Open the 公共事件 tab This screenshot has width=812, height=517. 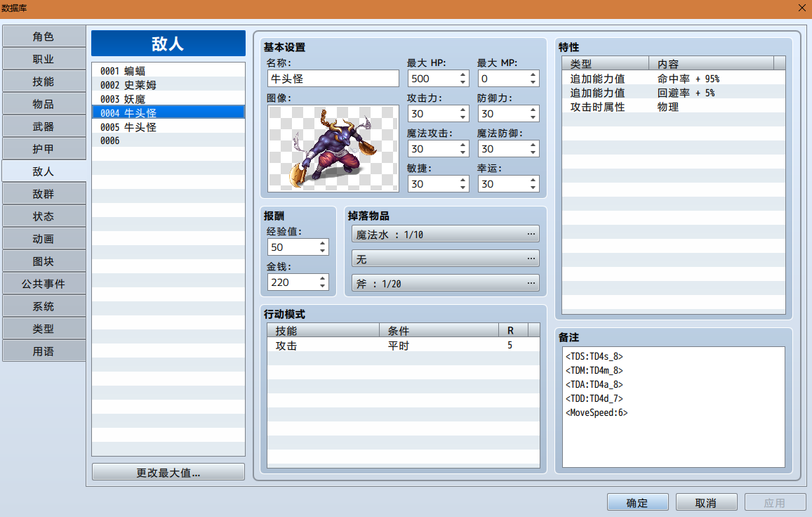point(44,284)
